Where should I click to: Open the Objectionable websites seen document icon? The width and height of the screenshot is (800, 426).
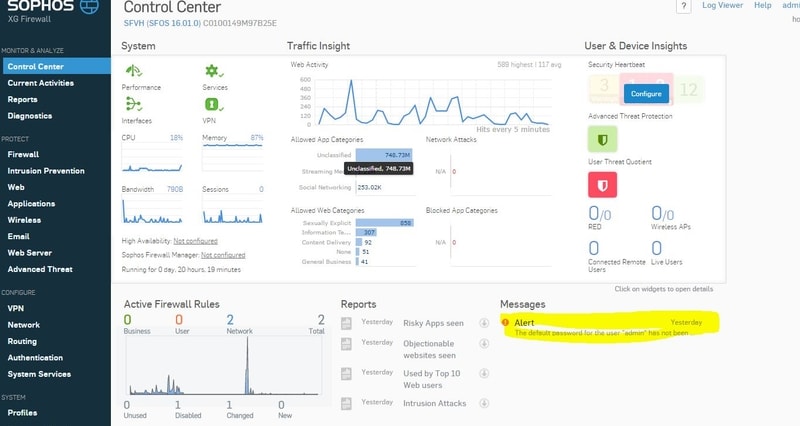click(346, 344)
